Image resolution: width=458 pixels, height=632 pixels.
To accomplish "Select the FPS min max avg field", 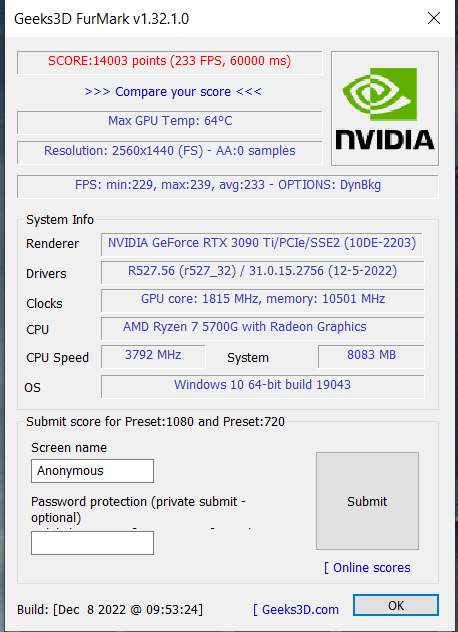I will click(228, 186).
